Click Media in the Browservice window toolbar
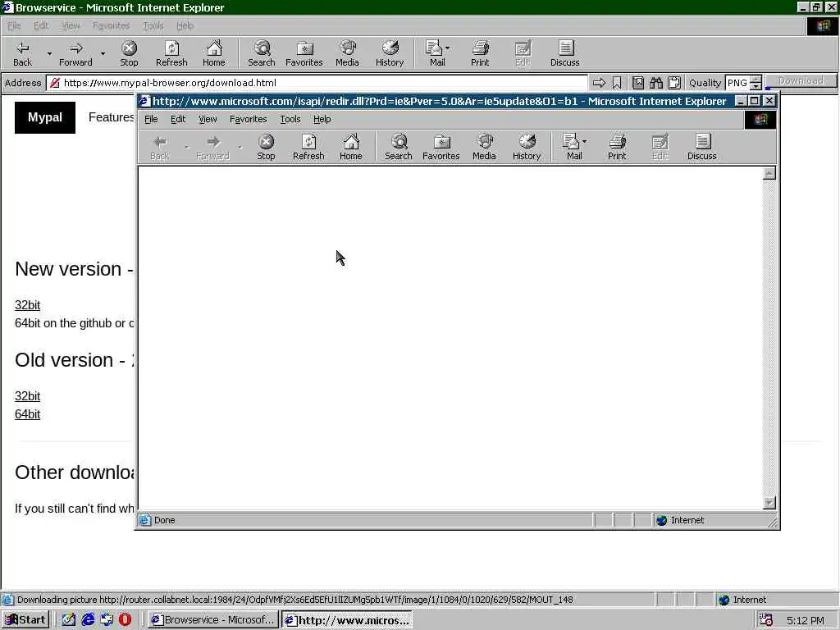 pyautogui.click(x=347, y=53)
